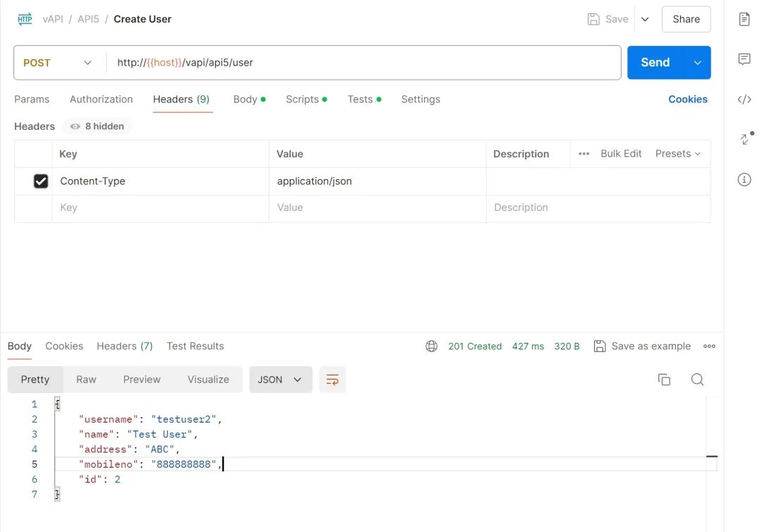
Task: Click the HTTP request type icon
Action: click(x=25, y=19)
